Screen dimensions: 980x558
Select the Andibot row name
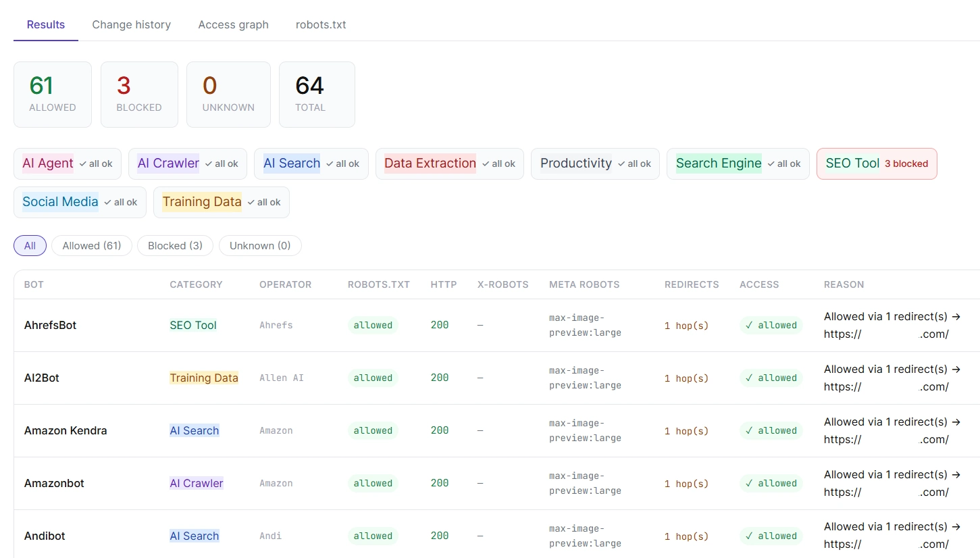tap(45, 536)
